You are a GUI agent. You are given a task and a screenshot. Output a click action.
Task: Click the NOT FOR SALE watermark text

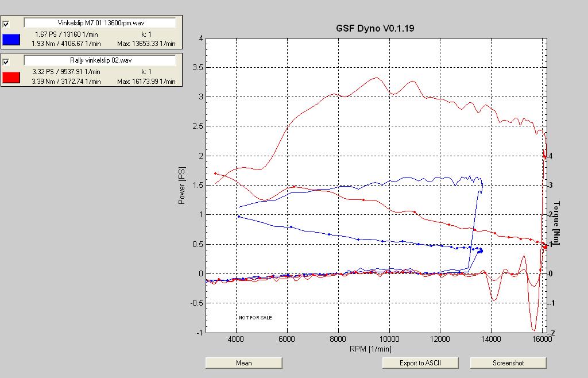[x=256, y=317]
